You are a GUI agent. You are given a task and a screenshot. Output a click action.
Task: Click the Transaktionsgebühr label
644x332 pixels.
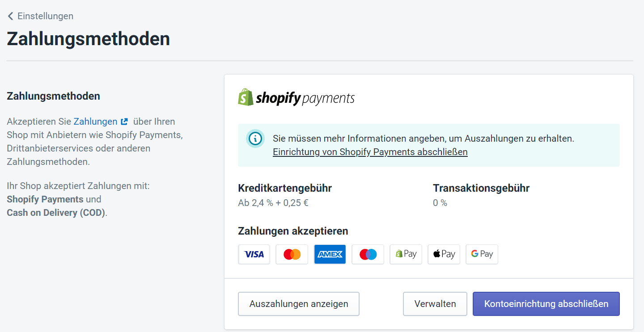click(x=481, y=188)
